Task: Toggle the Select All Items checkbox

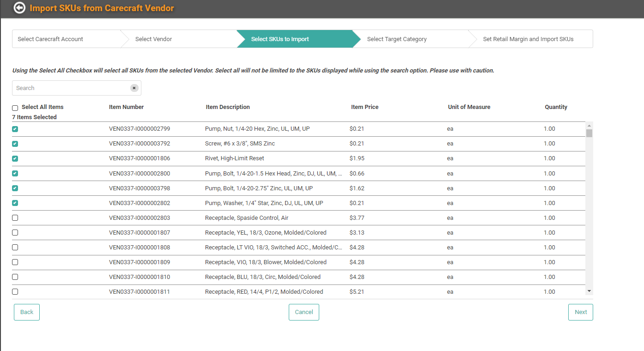Action: 15,108
